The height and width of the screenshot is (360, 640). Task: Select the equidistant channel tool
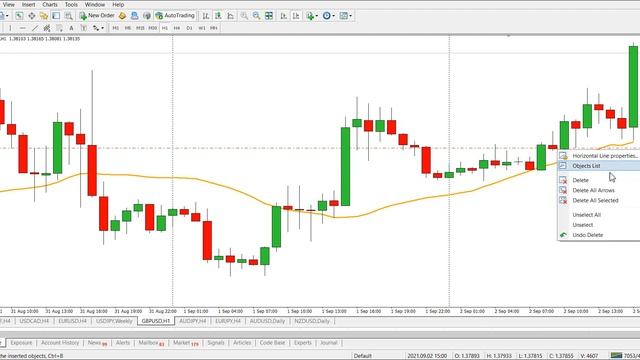pos(47,28)
